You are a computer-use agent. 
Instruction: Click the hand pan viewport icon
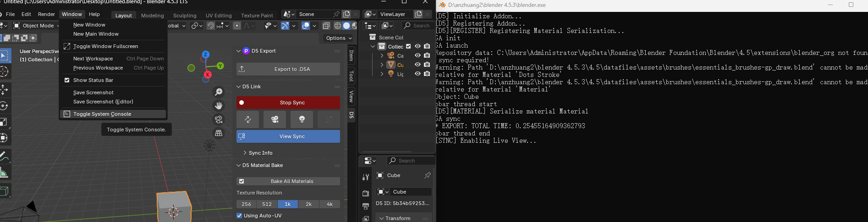pyautogui.click(x=219, y=106)
